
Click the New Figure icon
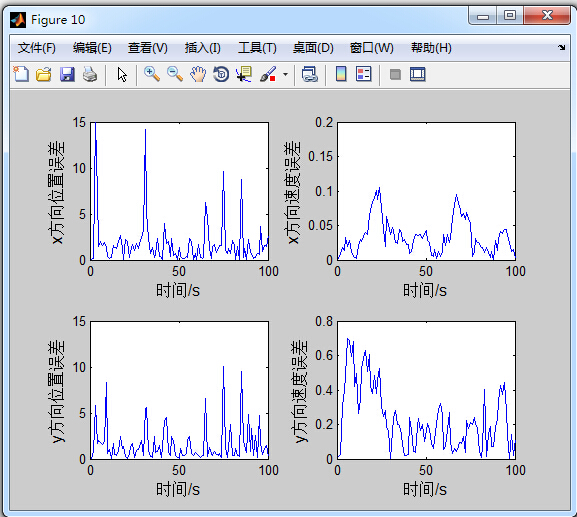pyautogui.click(x=21, y=74)
